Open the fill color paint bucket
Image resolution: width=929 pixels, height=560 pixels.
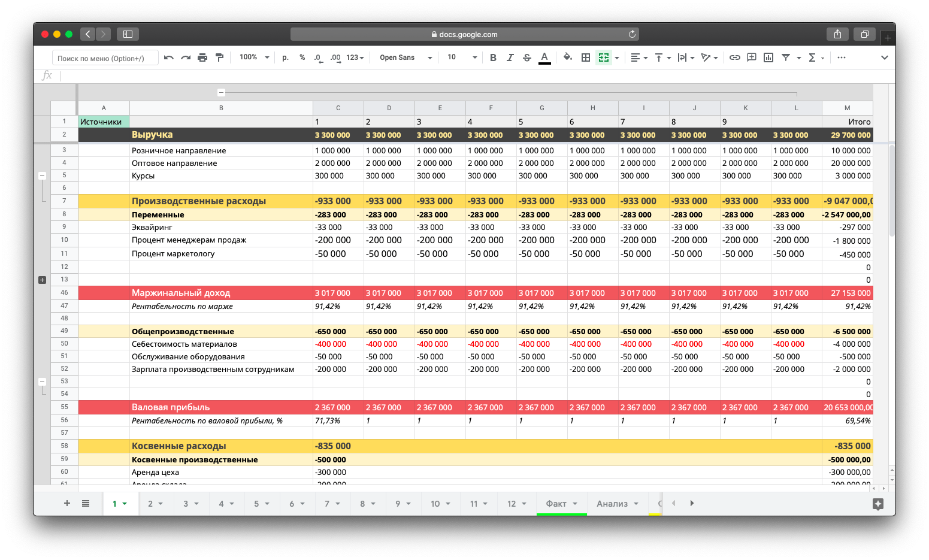point(567,57)
